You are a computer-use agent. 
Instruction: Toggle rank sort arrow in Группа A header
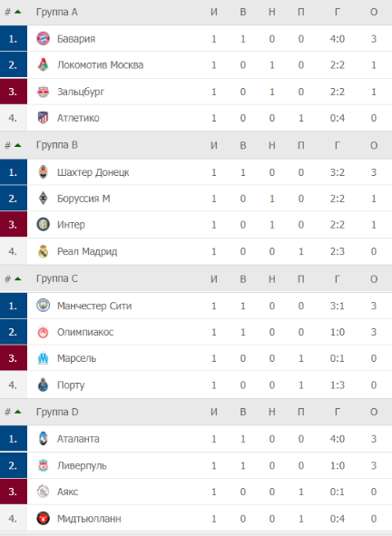coord(18,12)
